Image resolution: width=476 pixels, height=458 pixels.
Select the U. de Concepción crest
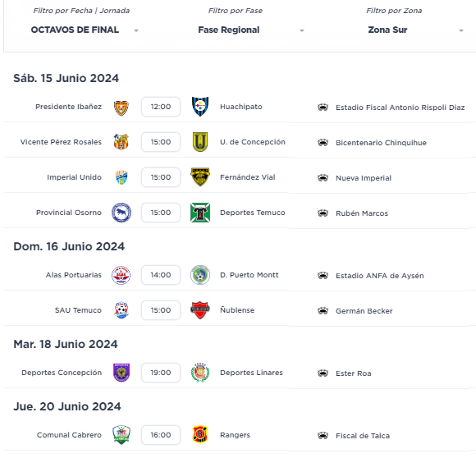[200, 142]
